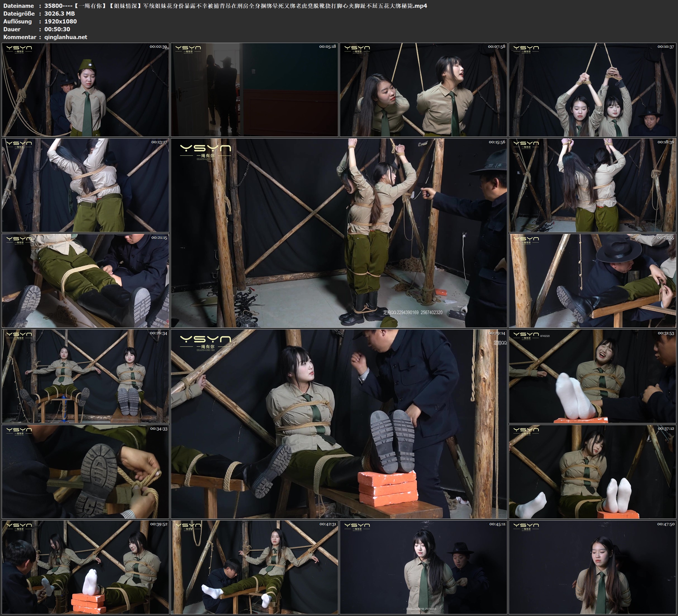Select the thumbnail timestamped 00:34:33
This screenshot has height=616, width=678.
click(85, 472)
